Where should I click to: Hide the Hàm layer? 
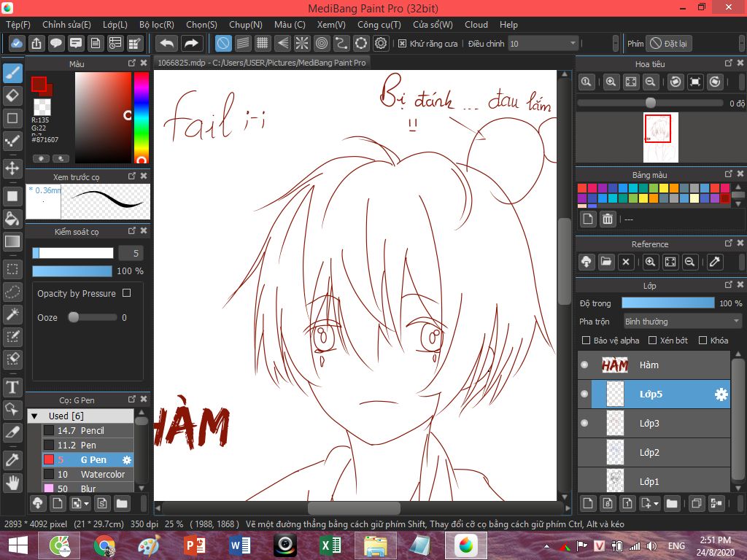584,365
